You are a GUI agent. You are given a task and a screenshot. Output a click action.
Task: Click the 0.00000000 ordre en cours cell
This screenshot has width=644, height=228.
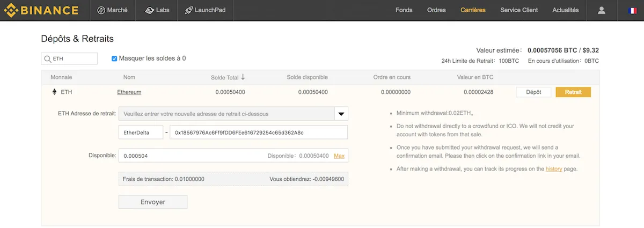[x=396, y=92]
